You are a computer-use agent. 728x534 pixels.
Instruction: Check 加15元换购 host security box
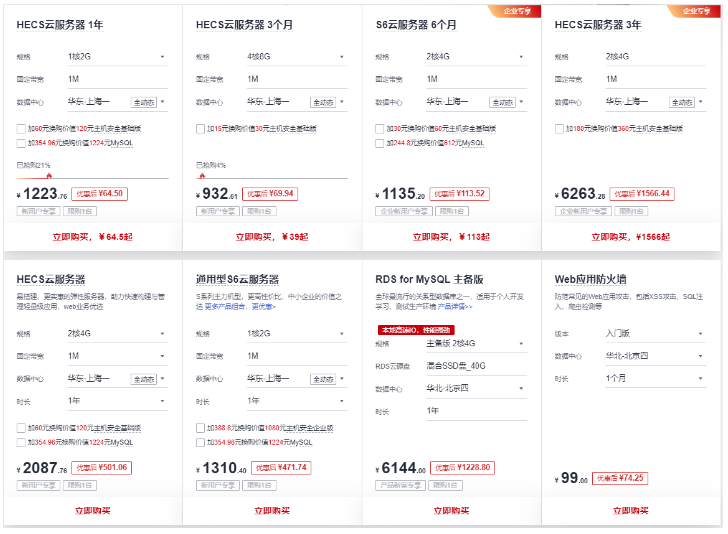click(200, 129)
